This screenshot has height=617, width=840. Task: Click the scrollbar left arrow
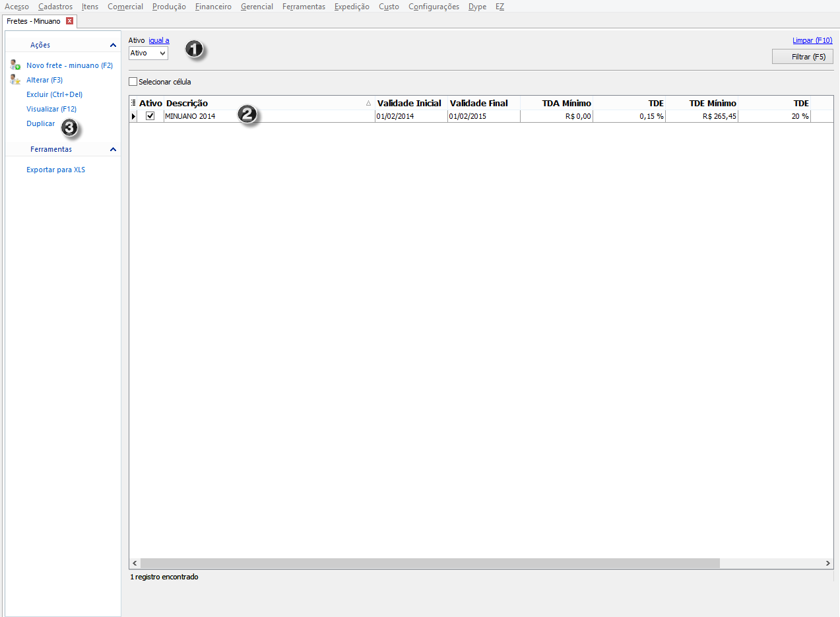(135, 564)
